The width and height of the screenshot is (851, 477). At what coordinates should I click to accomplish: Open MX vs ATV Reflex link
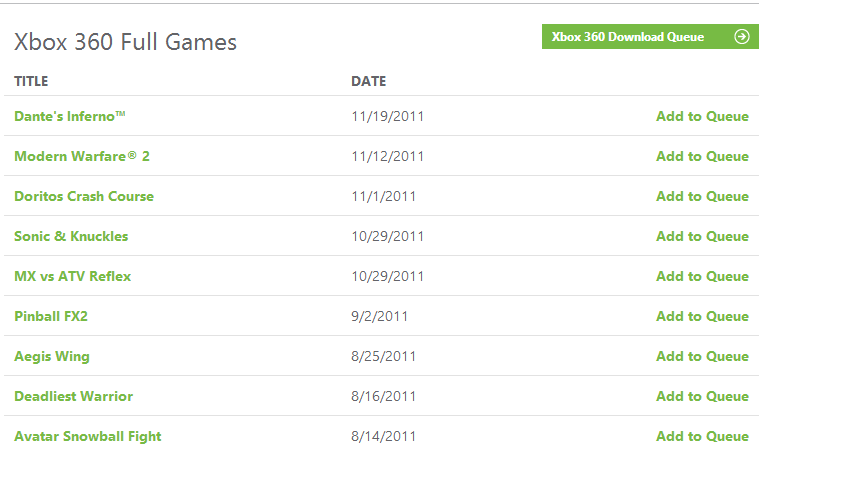coord(72,276)
